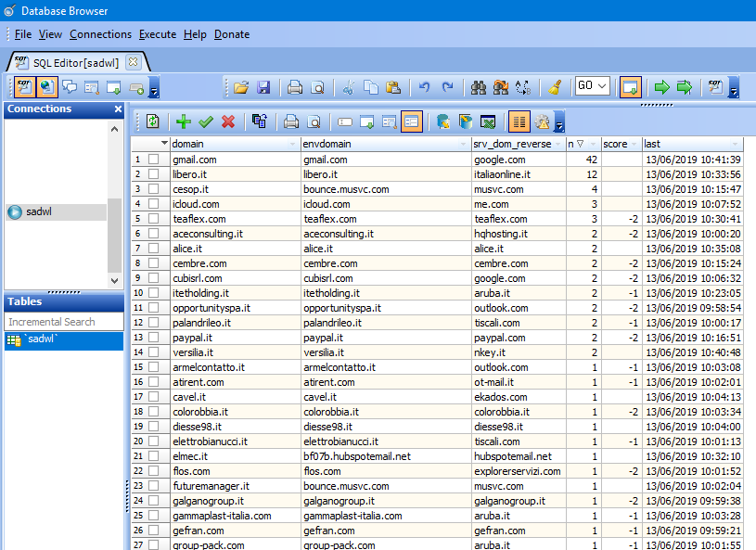
Task: Toggle the form view toolbar button
Action: coord(412,122)
